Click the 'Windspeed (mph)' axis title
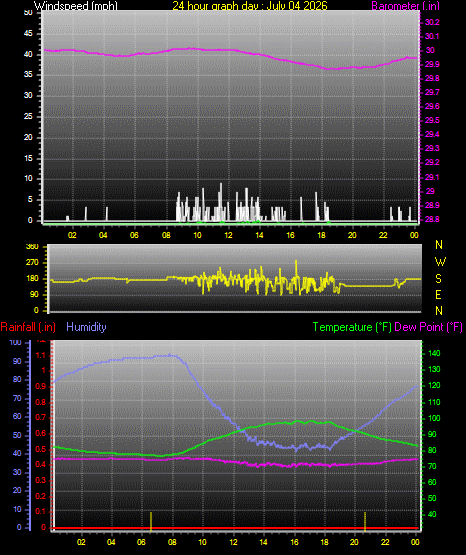This screenshot has width=466, height=555. tap(76, 6)
